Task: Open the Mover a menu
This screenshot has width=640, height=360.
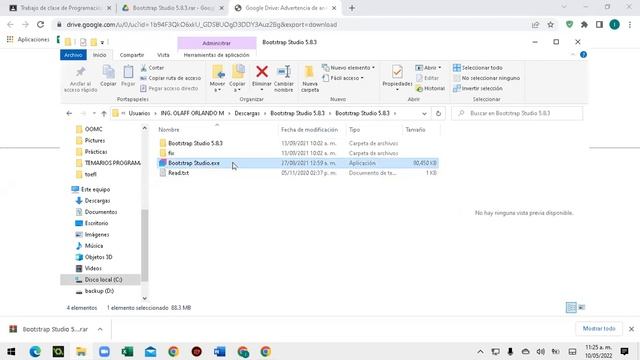Action: (217, 78)
